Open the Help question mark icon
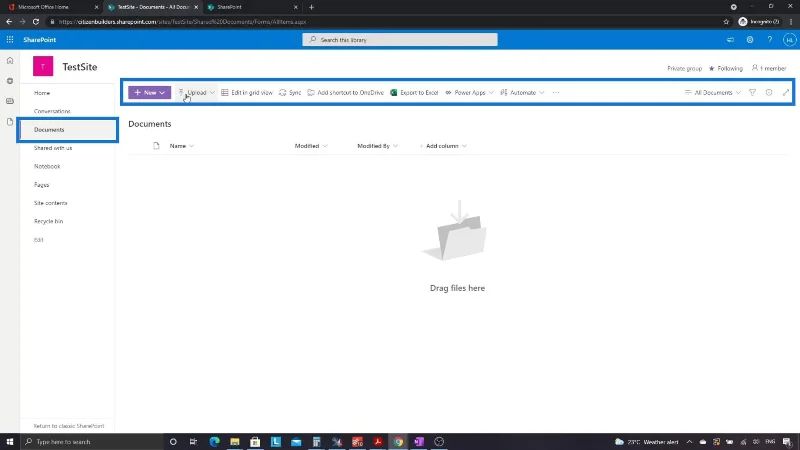Image resolution: width=800 pixels, height=450 pixels. click(x=769, y=40)
